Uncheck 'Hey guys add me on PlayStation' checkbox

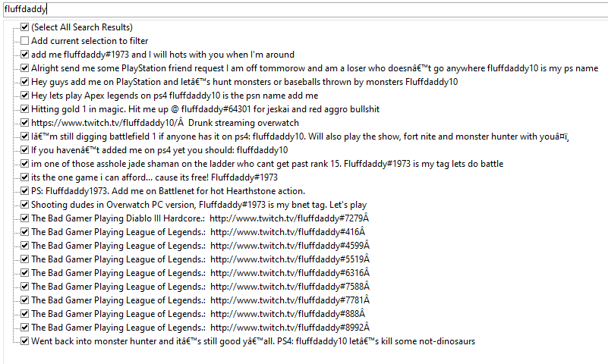tap(25, 82)
